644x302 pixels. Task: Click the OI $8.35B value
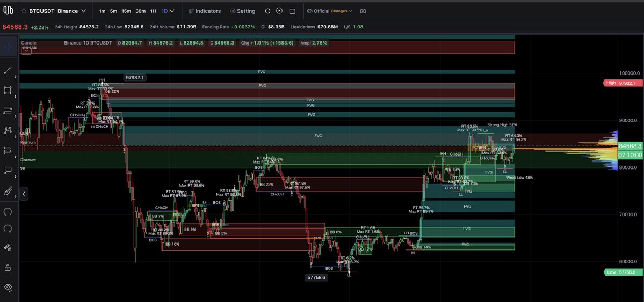click(276, 27)
